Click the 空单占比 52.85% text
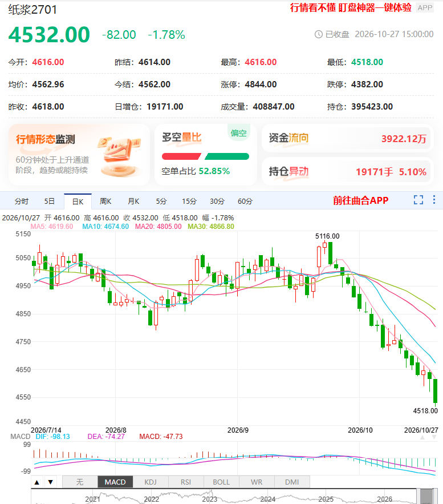The height and width of the screenshot is (504, 443). (x=196, y=171)
